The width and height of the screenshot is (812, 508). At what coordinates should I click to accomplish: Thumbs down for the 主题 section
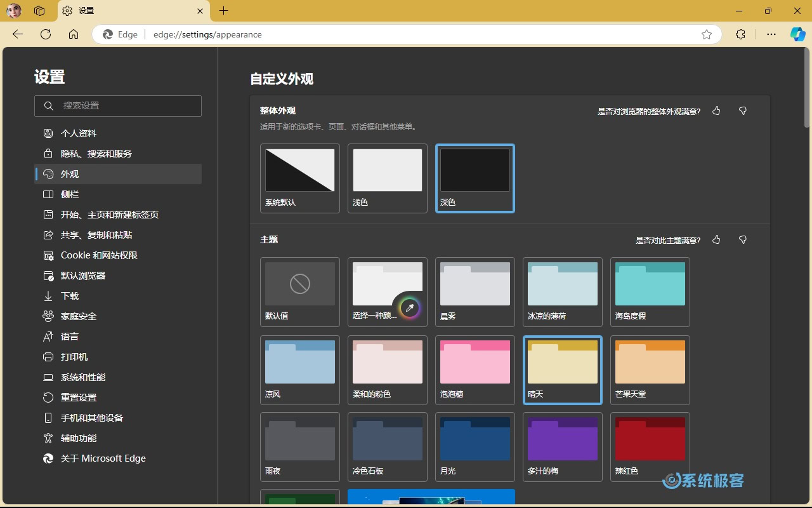click(x=743, y=240)
